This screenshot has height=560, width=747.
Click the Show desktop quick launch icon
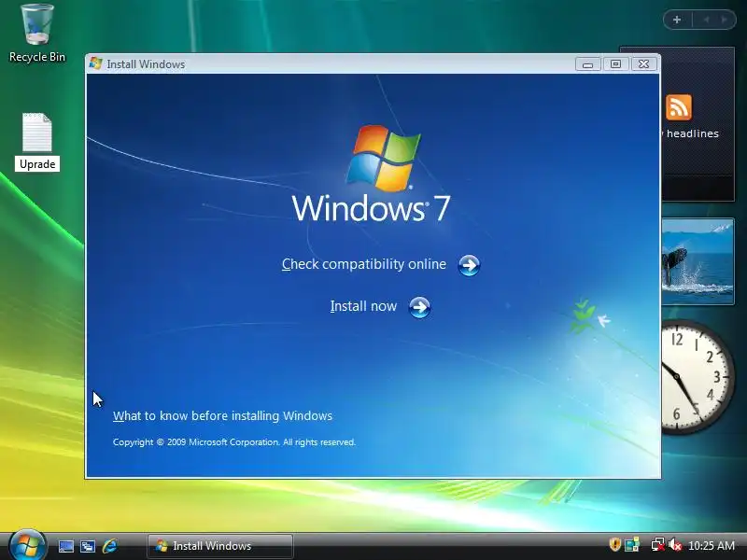coord(65,546)
